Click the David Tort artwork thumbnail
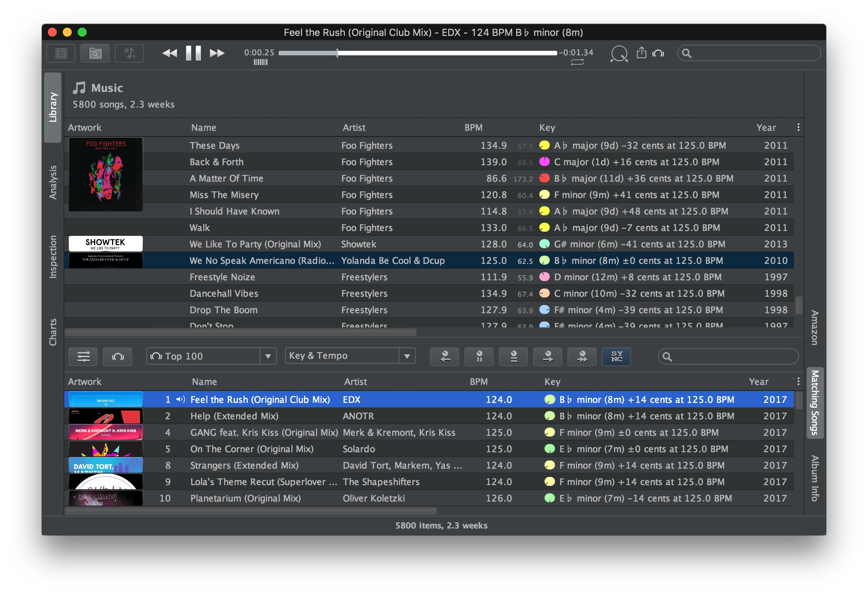The image size is (868, 595). [x=106, y=465]
